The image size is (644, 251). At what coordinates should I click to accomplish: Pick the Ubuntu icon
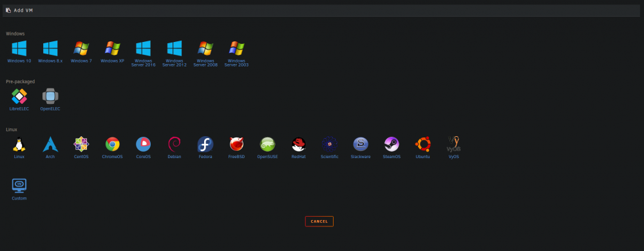[x=422, y=145]
